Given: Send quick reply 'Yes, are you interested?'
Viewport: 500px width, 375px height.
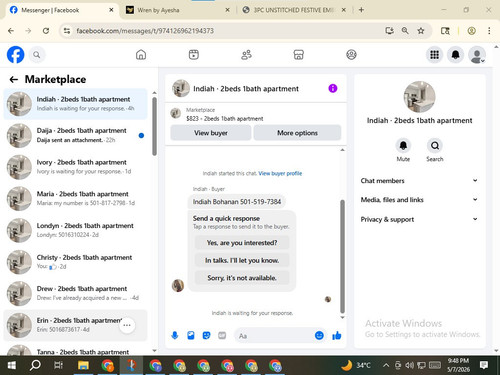Looking at the screenshot, I should point(242,243).
